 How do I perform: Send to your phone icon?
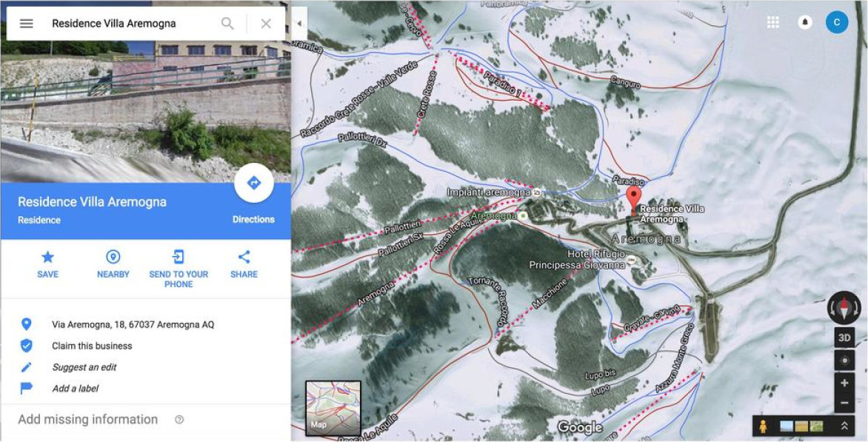(178, 257)
